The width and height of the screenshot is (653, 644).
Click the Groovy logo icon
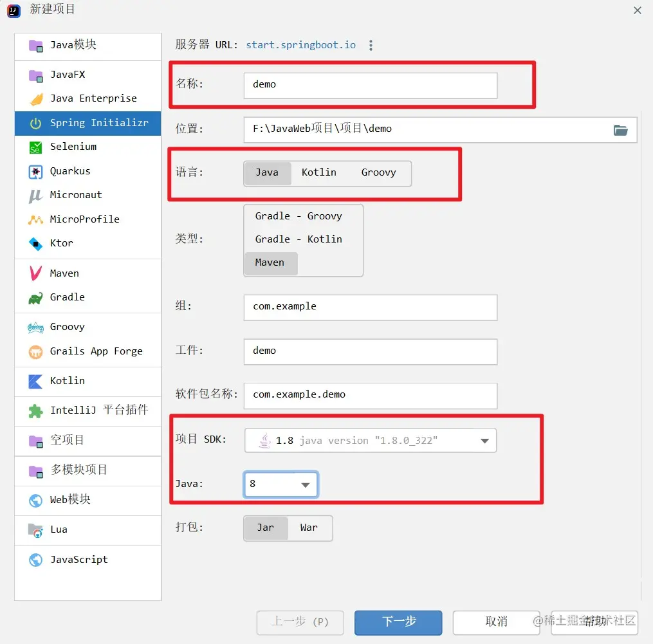point(36,328)
